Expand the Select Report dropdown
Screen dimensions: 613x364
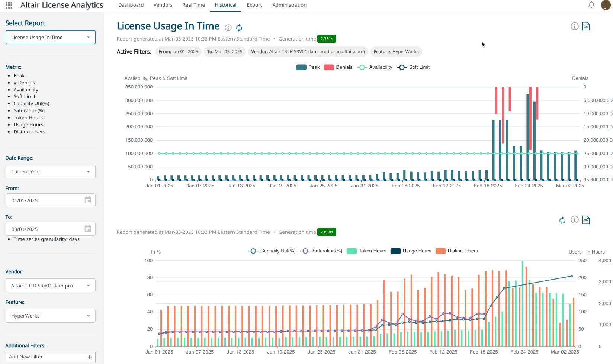point(51,37)
